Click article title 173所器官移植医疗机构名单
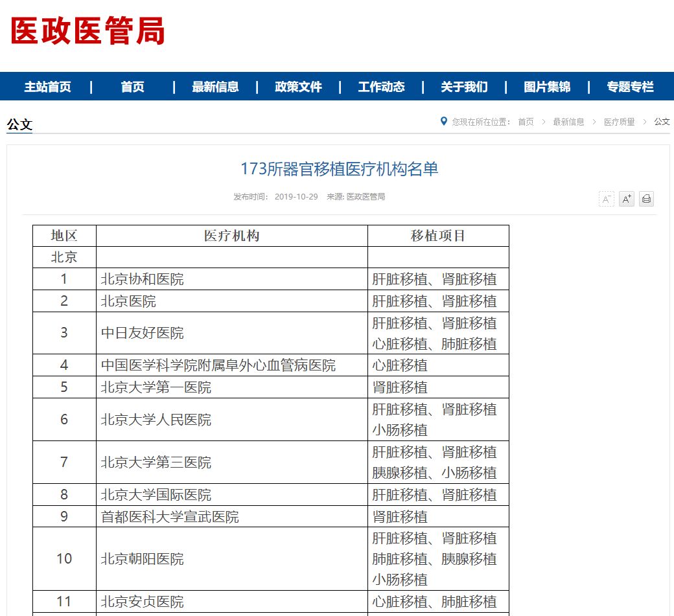Image resolution: width=674 pixels, height=616 pixels. (339, 169)
